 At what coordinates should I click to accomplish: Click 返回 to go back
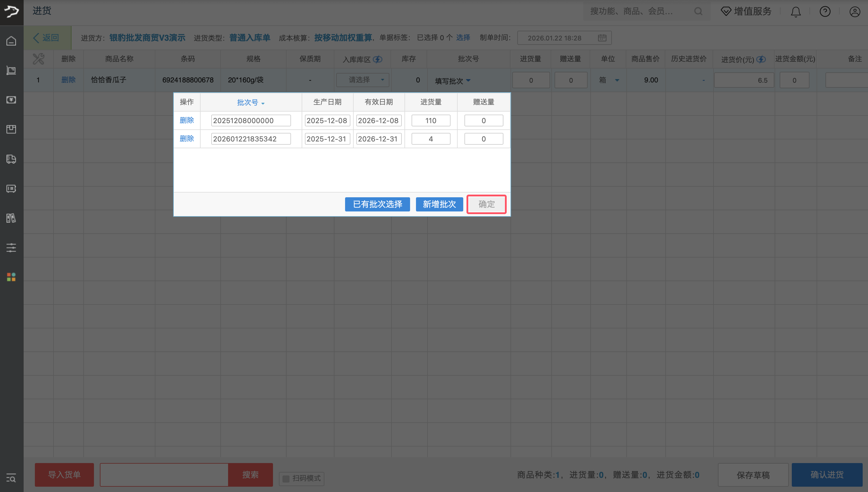[x=47, y=38]
